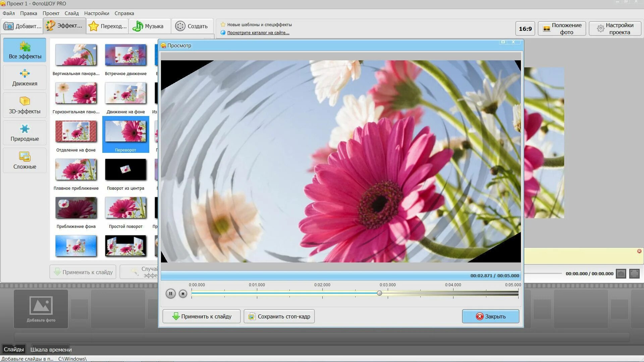The image size is (644, 362).
Task: Show Все эффекты category
Action: pyautogui.click(x=25, y=50)
